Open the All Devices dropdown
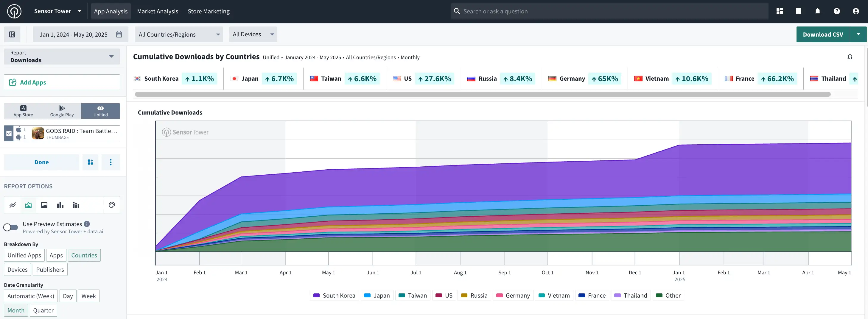Image resolution: width=868 pixels, height=319 pixels. click(x=253, y=34)
